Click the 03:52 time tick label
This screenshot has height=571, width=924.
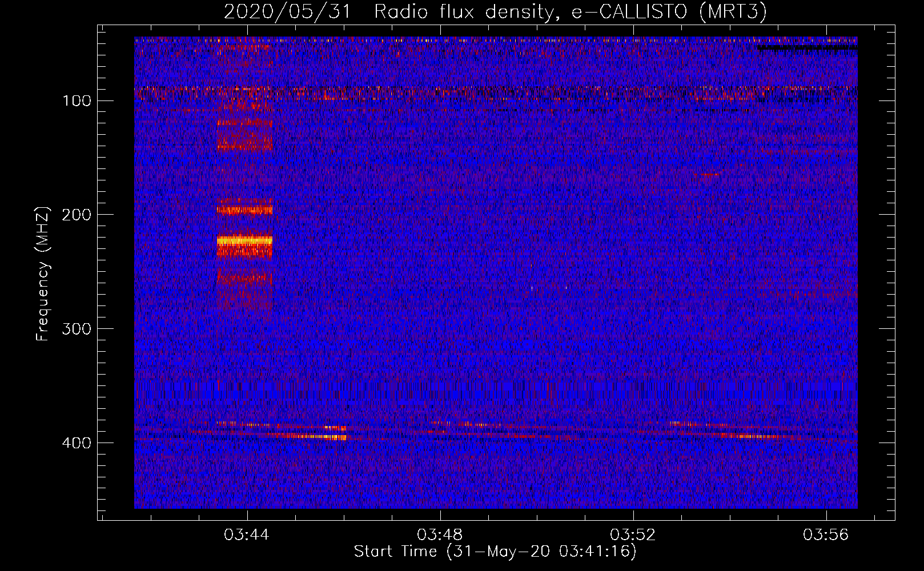[x=633, y=535]
